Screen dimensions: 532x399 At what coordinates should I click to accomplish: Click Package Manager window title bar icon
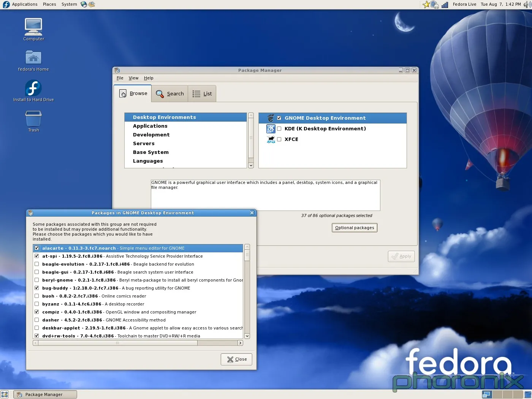pos(117,70)
